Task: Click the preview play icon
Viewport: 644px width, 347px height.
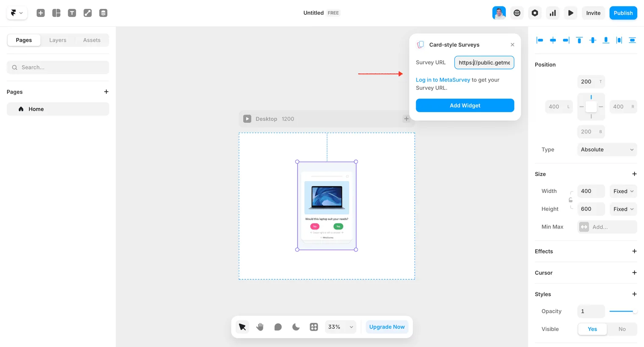Action: pos(571,13)
